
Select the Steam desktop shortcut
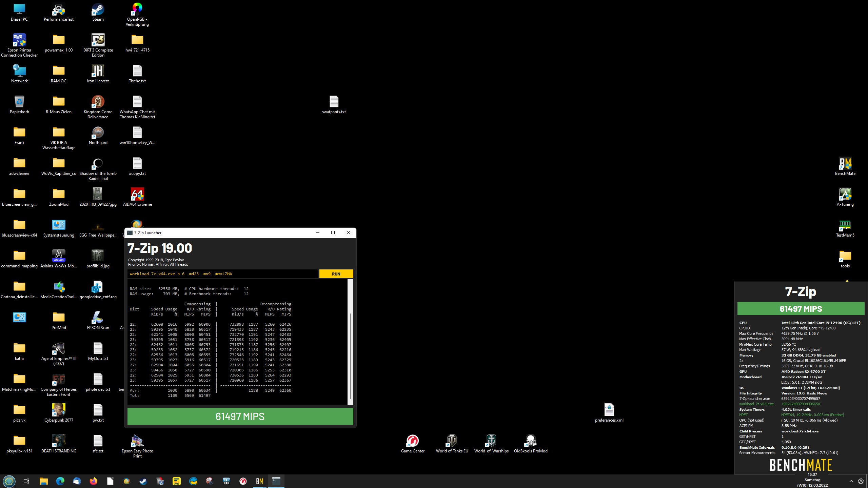98,12
